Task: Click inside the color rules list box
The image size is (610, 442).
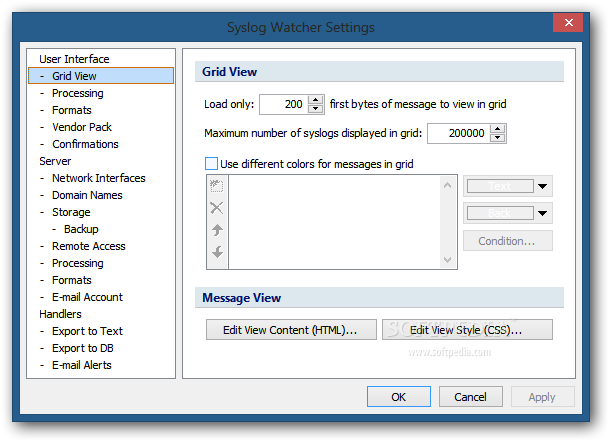Action: 335,222
